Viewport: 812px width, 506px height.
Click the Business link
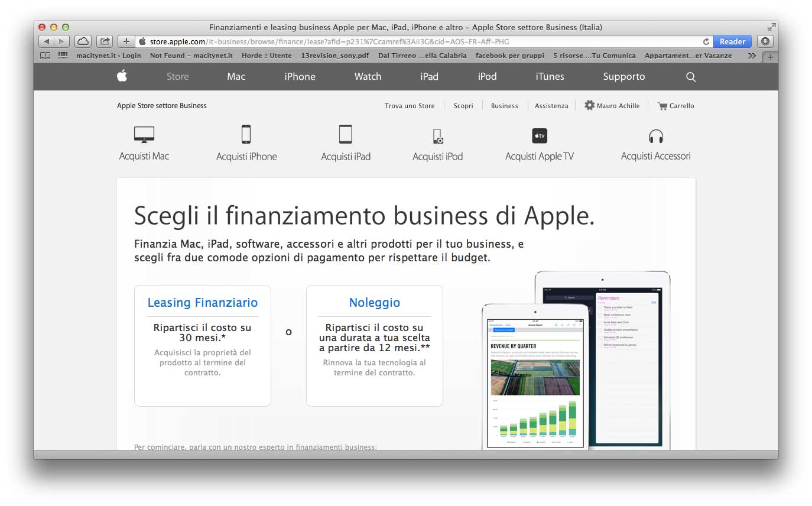coord(505,106)
